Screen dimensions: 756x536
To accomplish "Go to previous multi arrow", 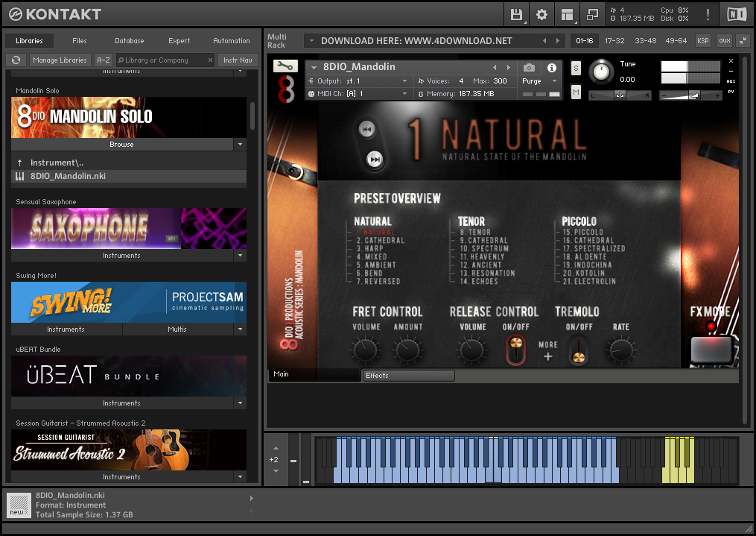I will click(x=544, y=41).
